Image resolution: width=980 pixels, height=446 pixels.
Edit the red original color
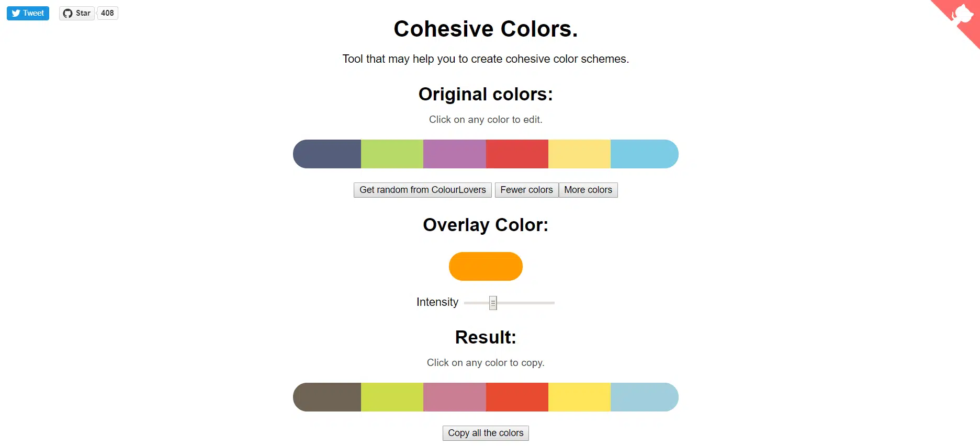click(517, 154)
